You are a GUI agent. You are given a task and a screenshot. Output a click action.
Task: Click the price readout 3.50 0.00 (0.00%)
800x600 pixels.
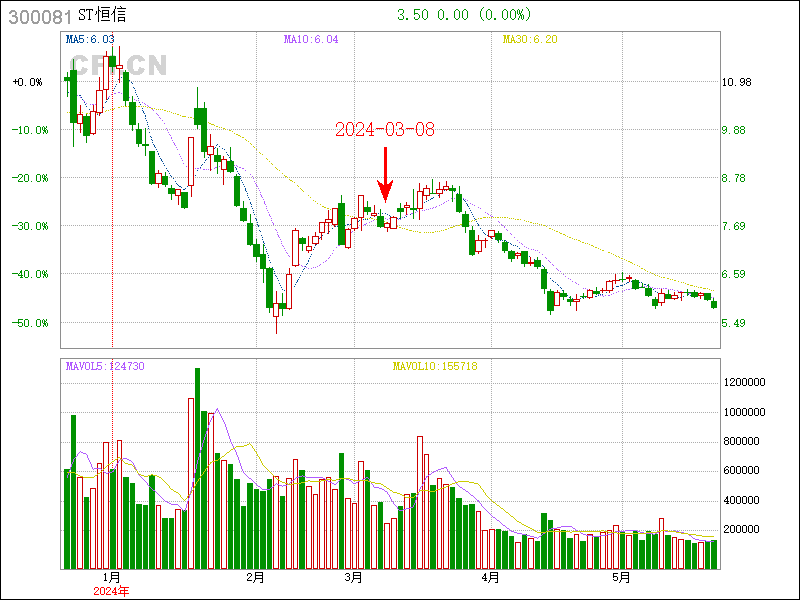coord(464,15)
